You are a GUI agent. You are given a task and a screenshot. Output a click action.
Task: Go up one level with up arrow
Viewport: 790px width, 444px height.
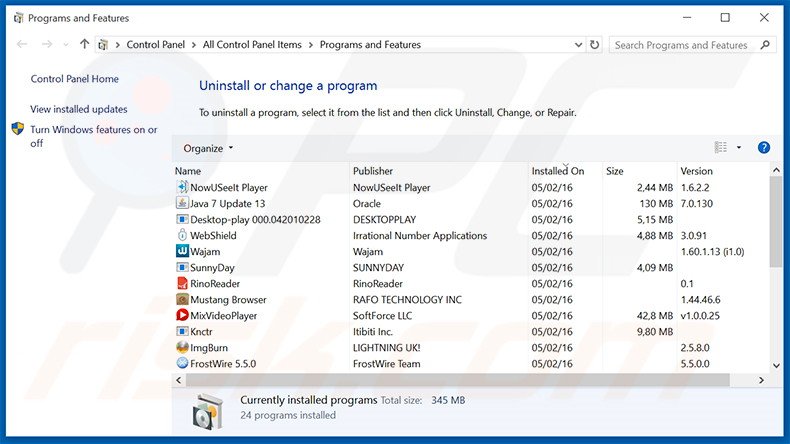coord(84,44)
